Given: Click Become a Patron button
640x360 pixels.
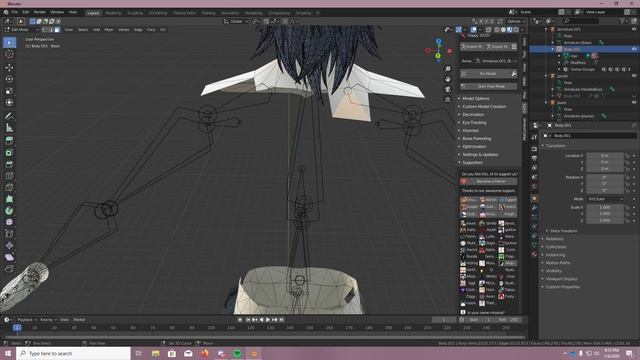Looking at the screenshot, I should point(489,181).
